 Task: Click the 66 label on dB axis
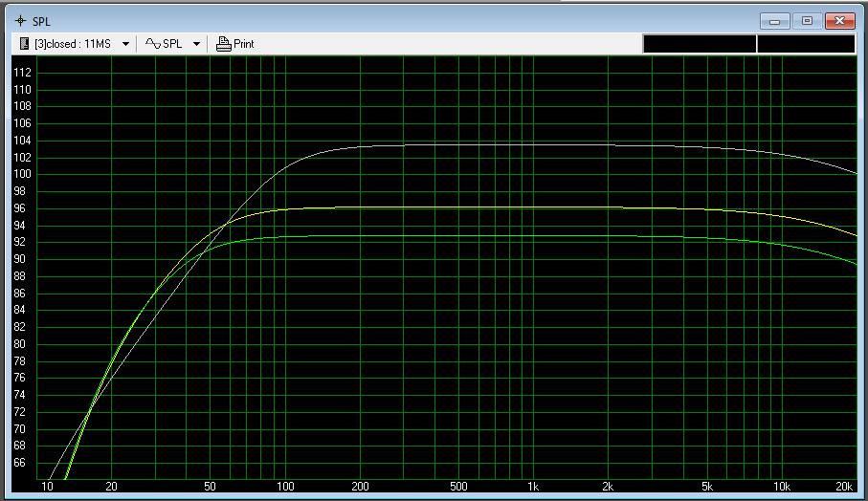point(19,463)
